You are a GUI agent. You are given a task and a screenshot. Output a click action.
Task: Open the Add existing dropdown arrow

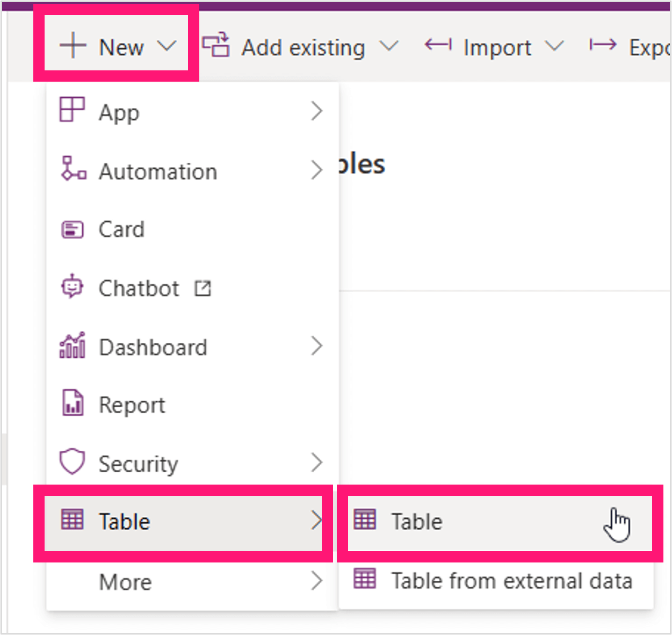[389, 46]
